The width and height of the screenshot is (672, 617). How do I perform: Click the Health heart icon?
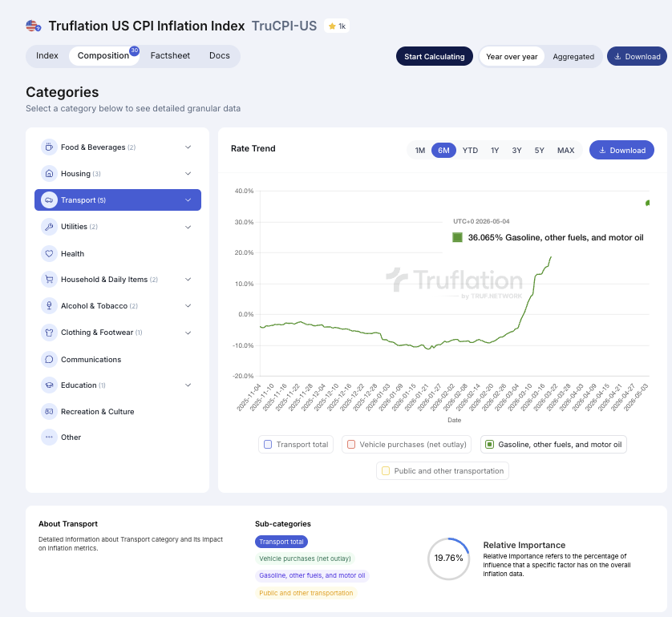pos(49,253)
